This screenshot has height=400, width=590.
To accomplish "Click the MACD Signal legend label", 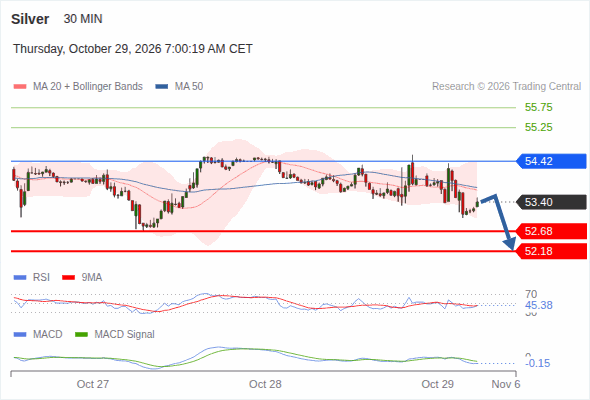I will [125, 334].
